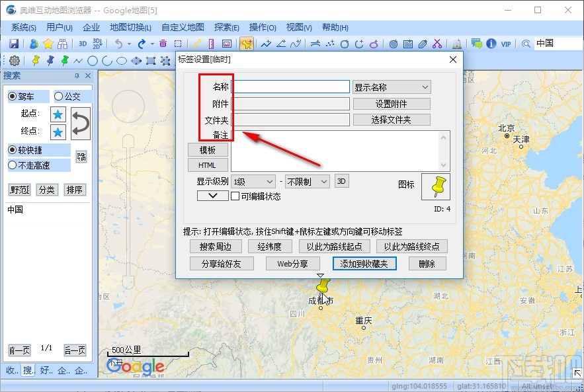Screen dimensions: 584x392
Task: Click the save floppy disk icon
Action: (14, 44)
